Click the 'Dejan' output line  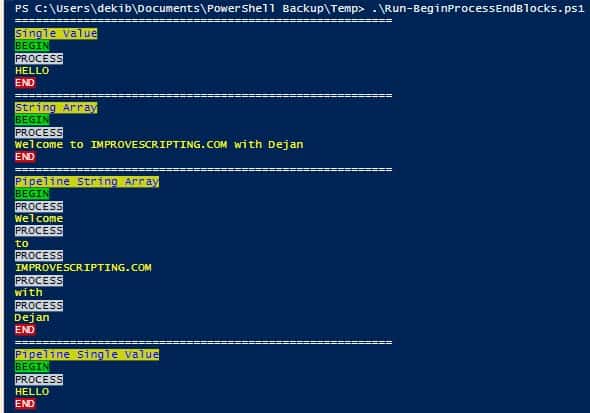tap(32, 317)
